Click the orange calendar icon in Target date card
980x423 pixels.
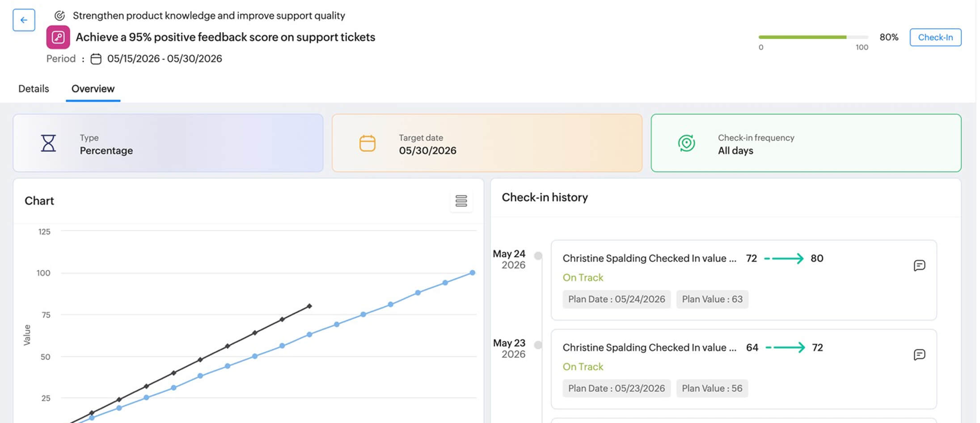tap(367, 143)
